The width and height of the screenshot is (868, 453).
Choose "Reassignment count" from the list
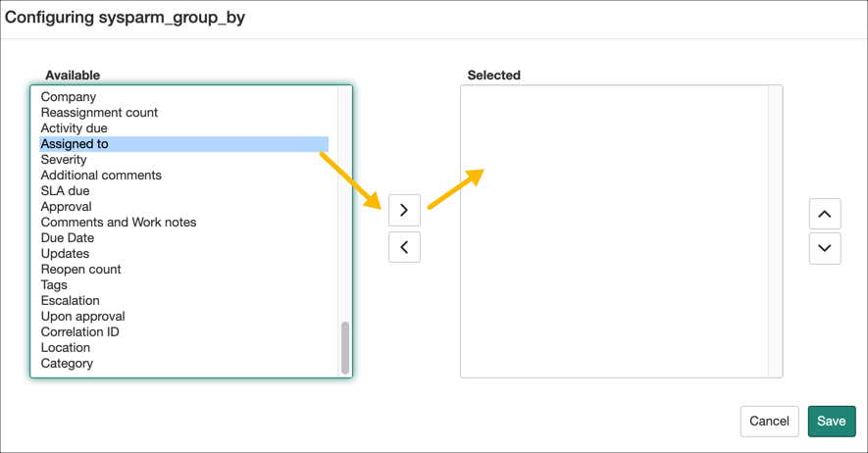99,113
